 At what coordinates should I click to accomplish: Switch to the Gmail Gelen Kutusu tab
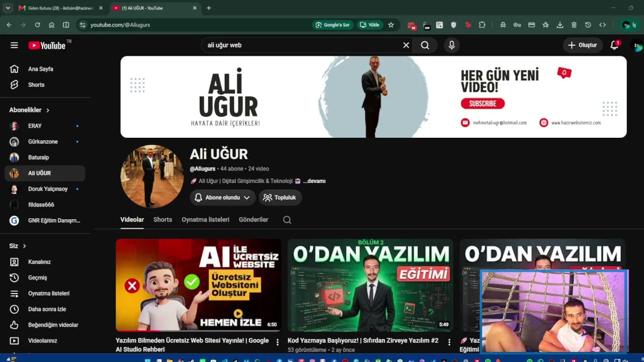tap(55, 8)
